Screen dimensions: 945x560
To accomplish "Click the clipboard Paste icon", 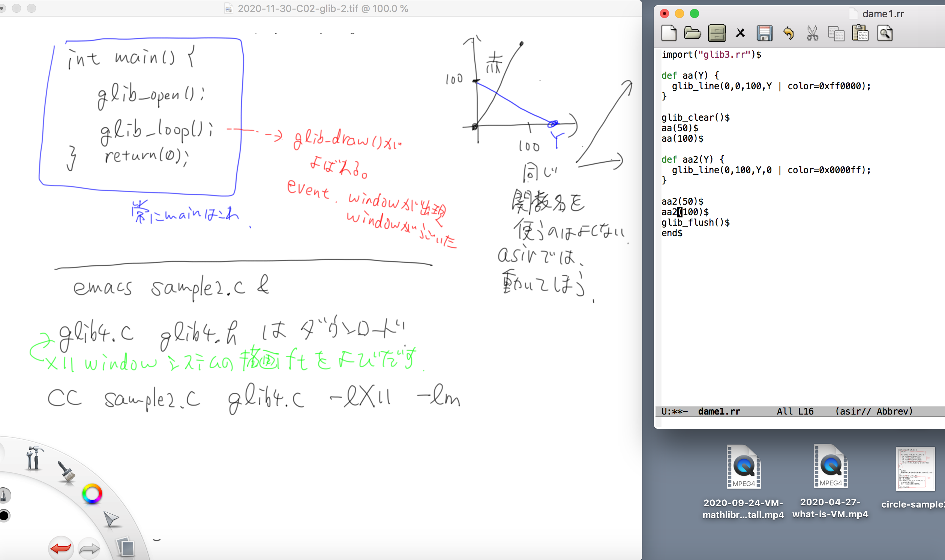I will (860, 33).
